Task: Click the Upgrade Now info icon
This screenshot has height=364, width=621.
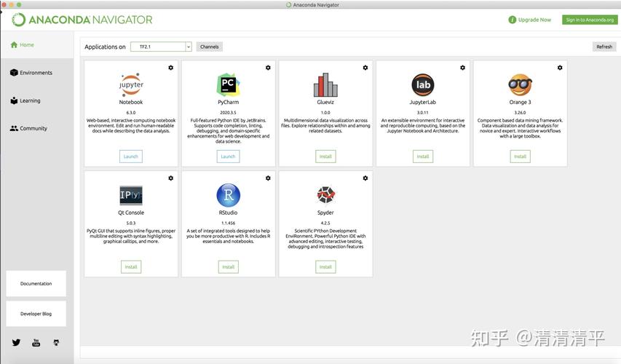Action: pos(512,20)
